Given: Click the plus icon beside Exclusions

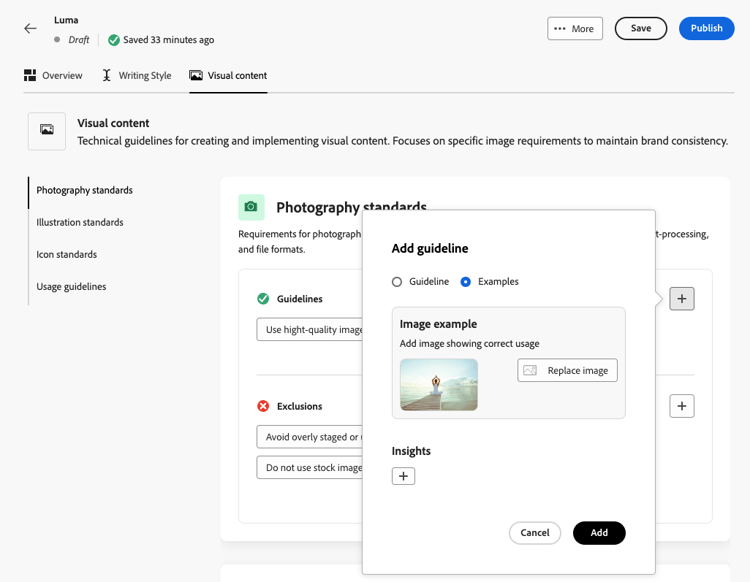Looking at the screenshot, I should point(682,406).
